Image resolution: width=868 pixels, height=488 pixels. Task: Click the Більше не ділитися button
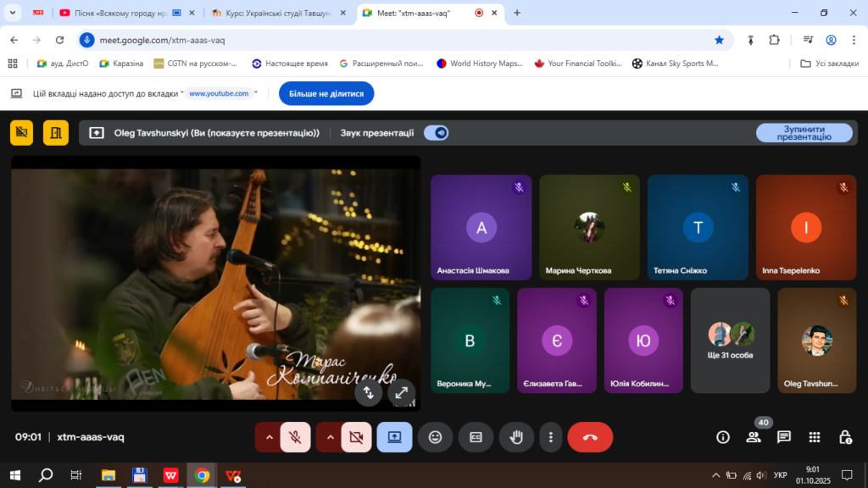pos(326,94)
